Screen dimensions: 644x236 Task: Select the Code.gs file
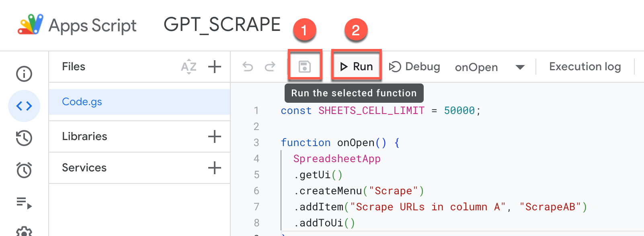(82, 102)
